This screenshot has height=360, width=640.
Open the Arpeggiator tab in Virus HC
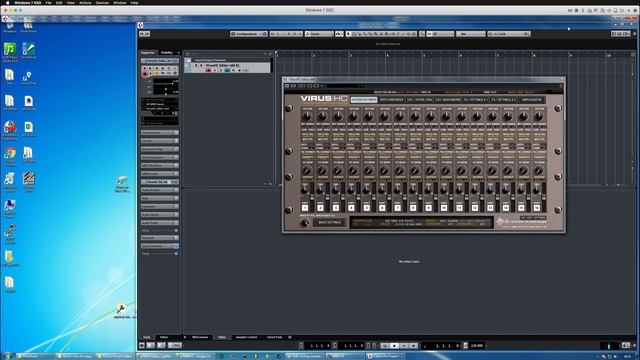(x=532, y=100)
